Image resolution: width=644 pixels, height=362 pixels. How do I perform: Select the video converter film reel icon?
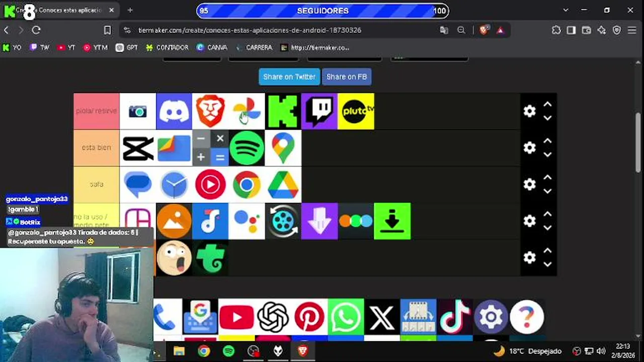click(283, 221)
